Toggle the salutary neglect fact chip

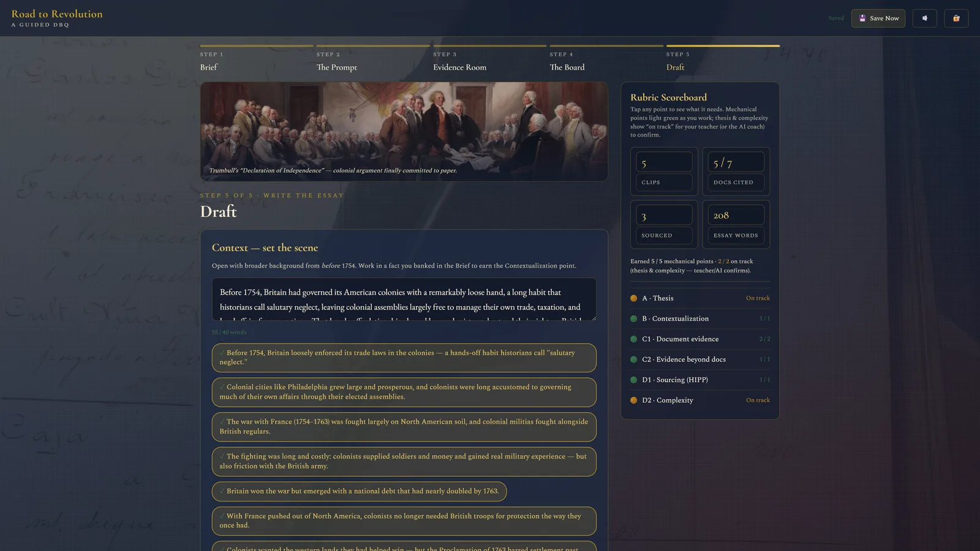pyautogui.click(x=404, y=358)
